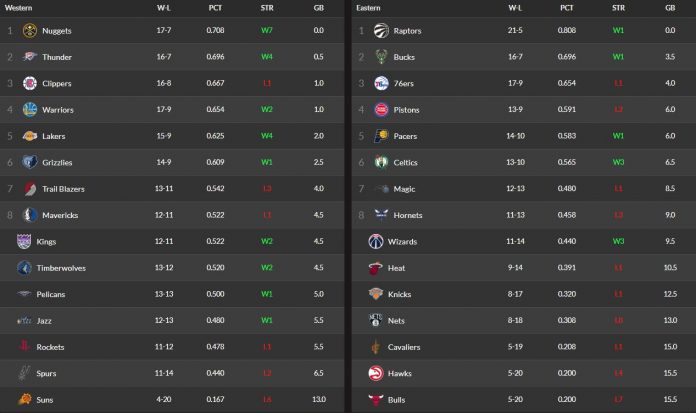Click the Bucks team logo

[x=380, y=57]
